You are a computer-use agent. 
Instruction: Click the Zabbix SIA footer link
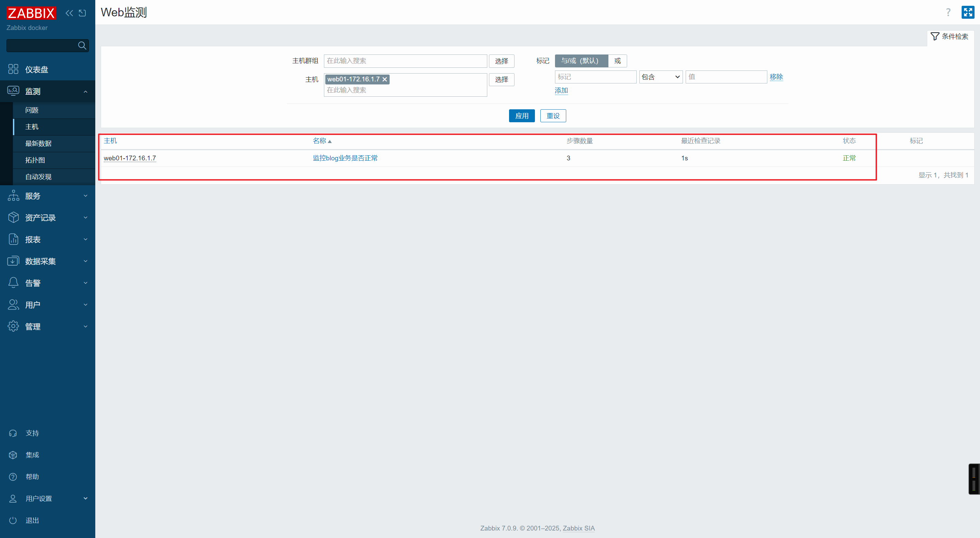coord(578,528)
